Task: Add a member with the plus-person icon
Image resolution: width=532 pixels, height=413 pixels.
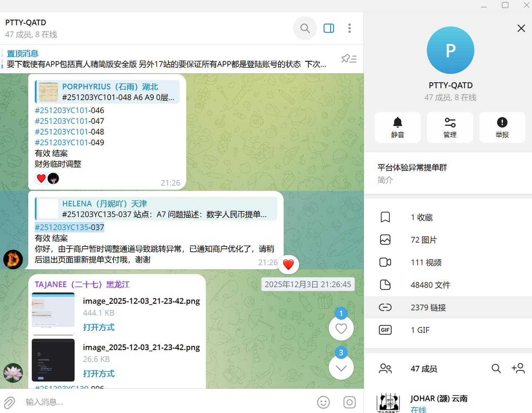Action: pyautogui.click(x=518, y=368)
